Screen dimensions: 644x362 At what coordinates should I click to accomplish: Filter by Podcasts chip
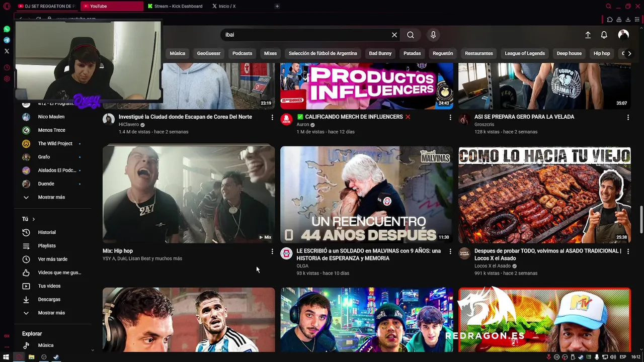242,53
